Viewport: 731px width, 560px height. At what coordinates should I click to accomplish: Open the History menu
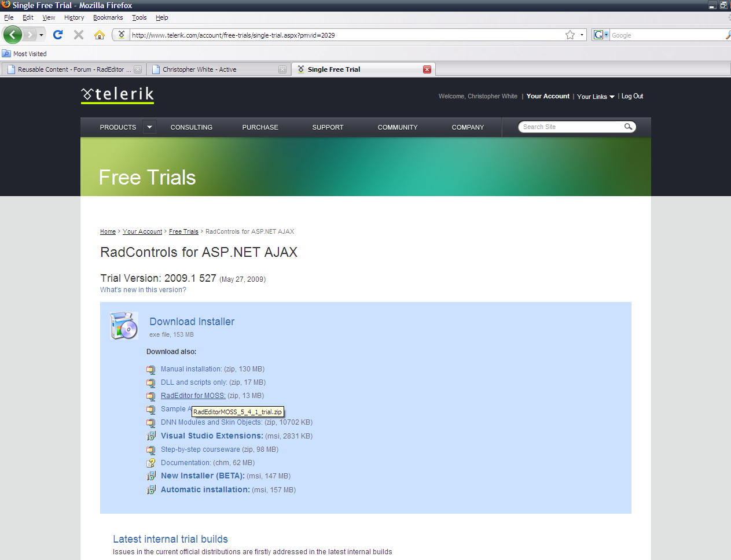coord(74,17)
